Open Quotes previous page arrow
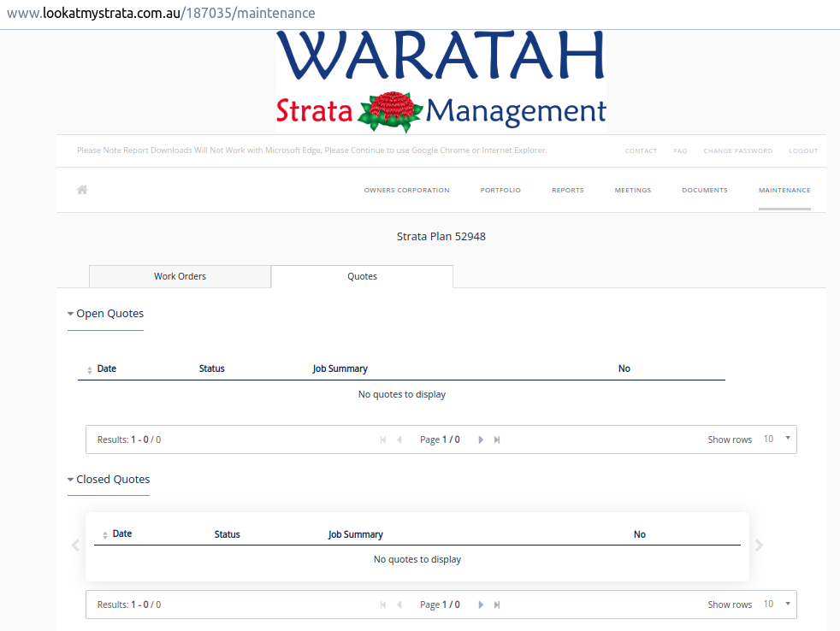The height and width of the screenshot is (631, 840). [399, 439]
